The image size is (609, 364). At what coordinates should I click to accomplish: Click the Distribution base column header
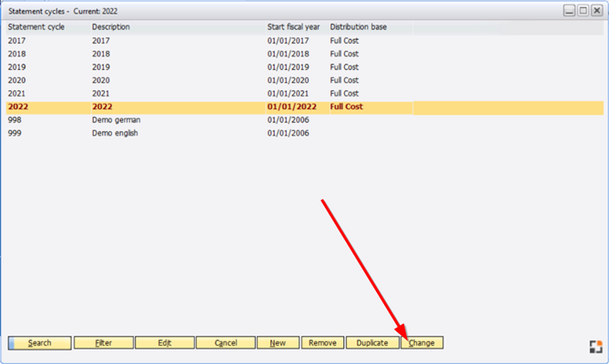(358, 27)
